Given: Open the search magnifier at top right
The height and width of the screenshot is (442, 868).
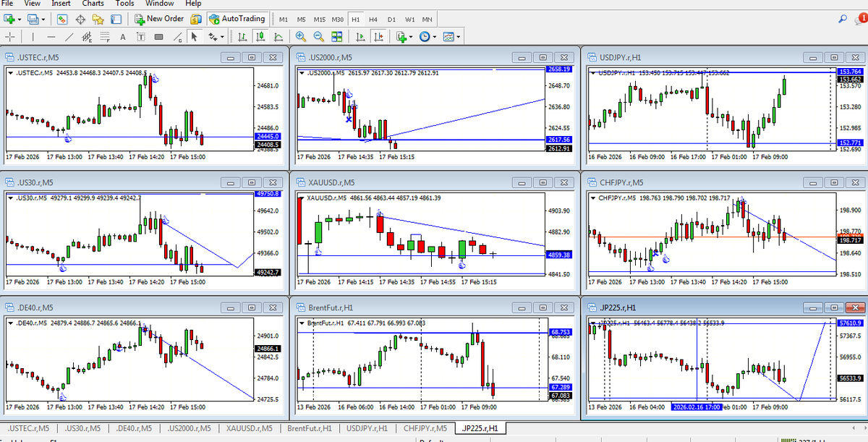Looking at the screenshot, I should tap(843, 19).
